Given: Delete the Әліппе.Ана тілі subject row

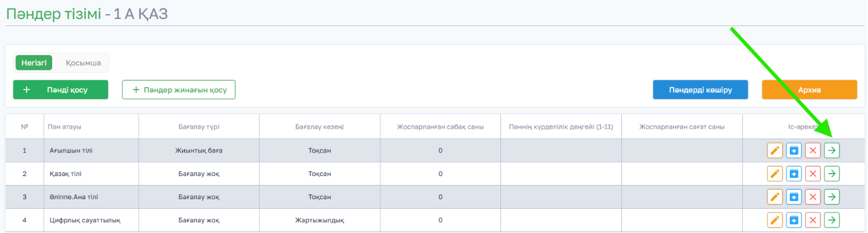Looking at the screenshot, I should coord(813,197).
